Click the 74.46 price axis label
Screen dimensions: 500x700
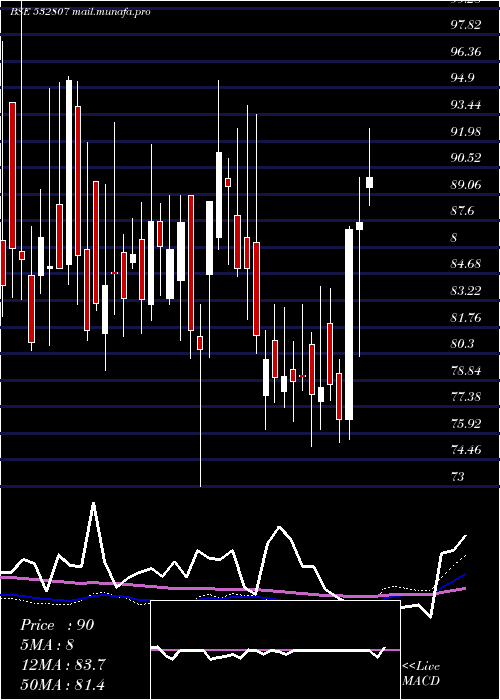[466, 450]
